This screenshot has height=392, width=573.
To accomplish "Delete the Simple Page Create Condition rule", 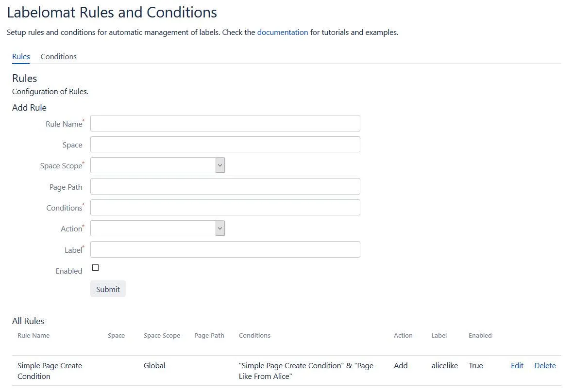I will click(x=545, y=366).
